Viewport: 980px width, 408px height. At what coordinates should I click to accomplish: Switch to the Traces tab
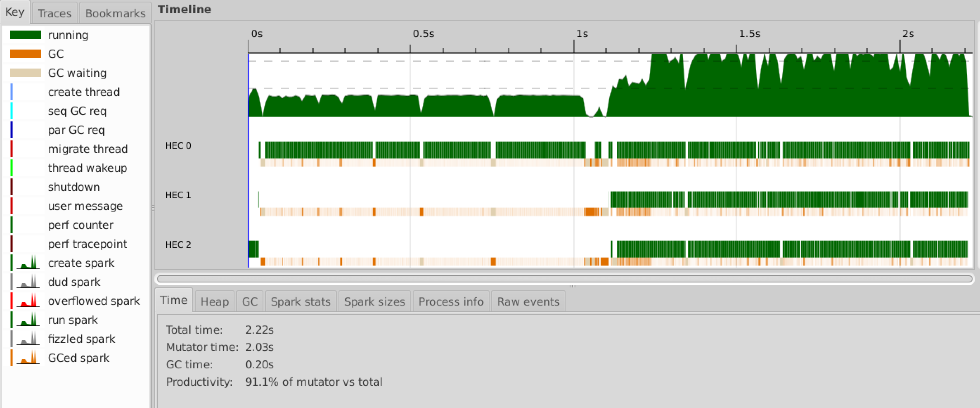click(x=54, y=13)
